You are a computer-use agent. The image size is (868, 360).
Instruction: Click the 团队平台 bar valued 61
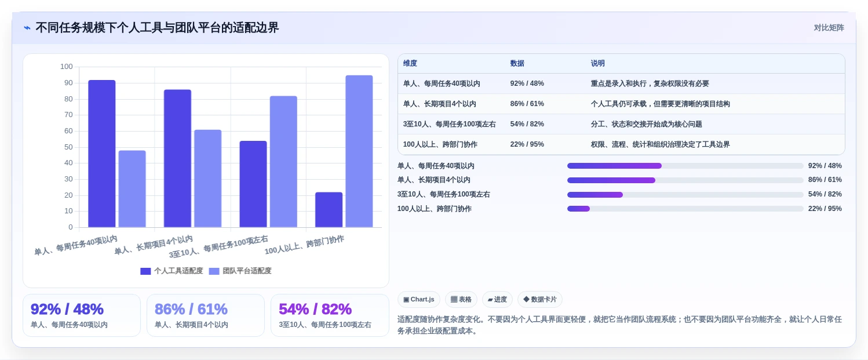tap(208, 179)
